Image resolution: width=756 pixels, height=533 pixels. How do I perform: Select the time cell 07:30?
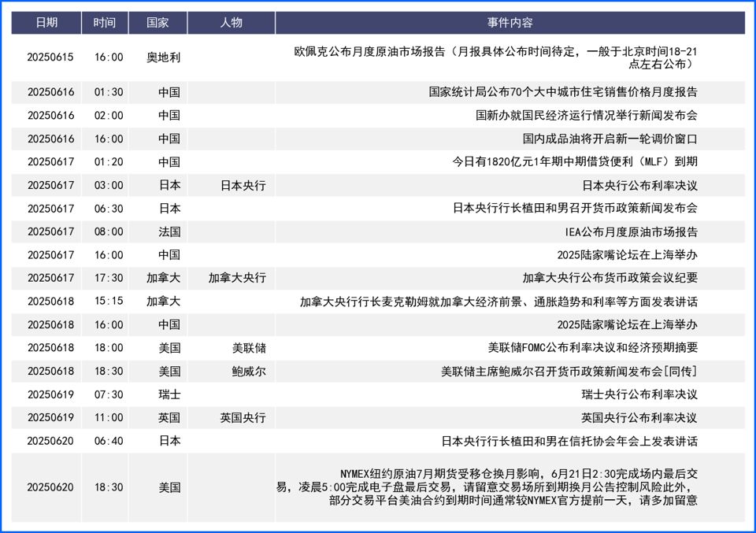pos(109,394)
